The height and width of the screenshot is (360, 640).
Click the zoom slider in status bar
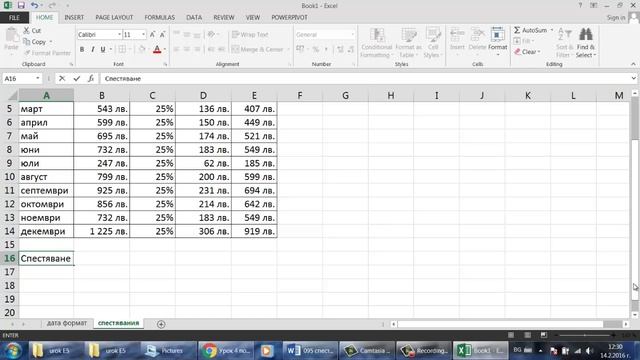click(584, 335)
